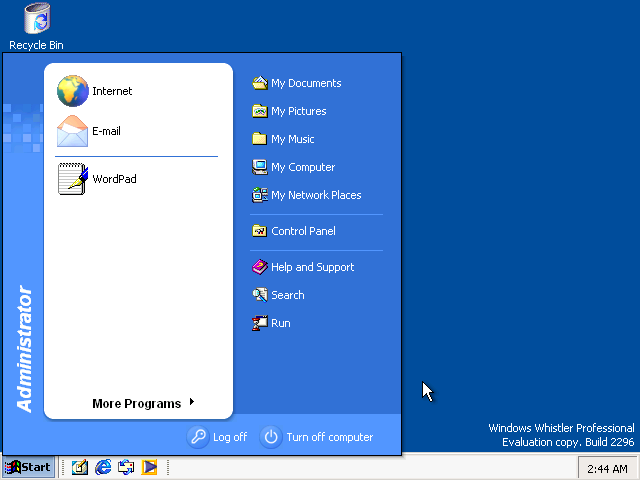Click the Recycle Bin label text
The image size is (640, 480).
click(36, 45)
